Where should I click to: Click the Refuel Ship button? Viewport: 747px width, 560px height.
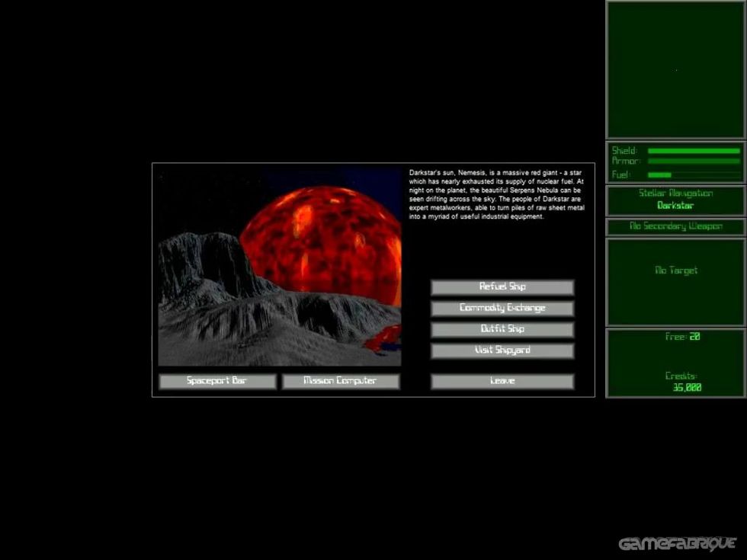[502, 287]
